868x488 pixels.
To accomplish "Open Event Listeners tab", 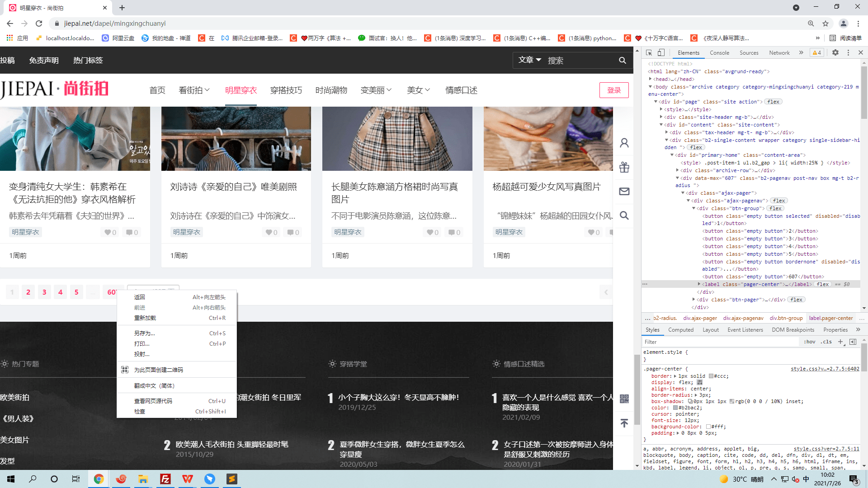I will point(745,330).
